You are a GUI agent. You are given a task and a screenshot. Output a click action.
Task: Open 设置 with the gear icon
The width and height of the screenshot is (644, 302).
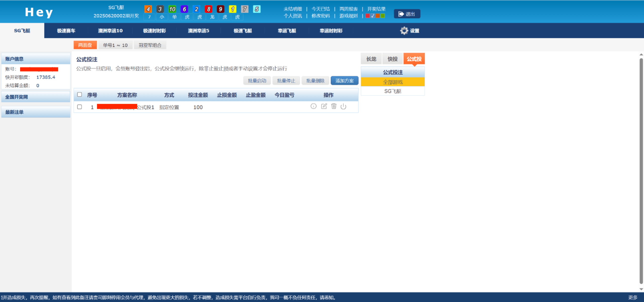tap(404, 31)
